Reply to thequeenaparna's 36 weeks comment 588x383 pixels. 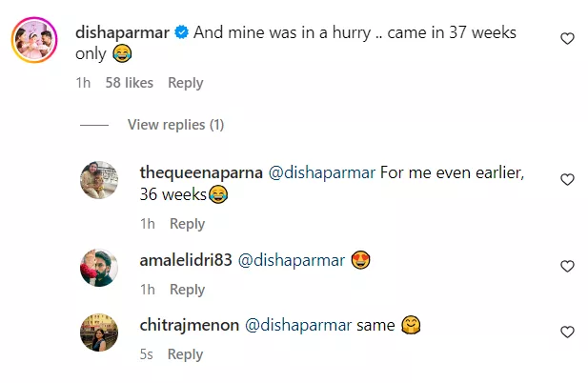click(187, 224)
